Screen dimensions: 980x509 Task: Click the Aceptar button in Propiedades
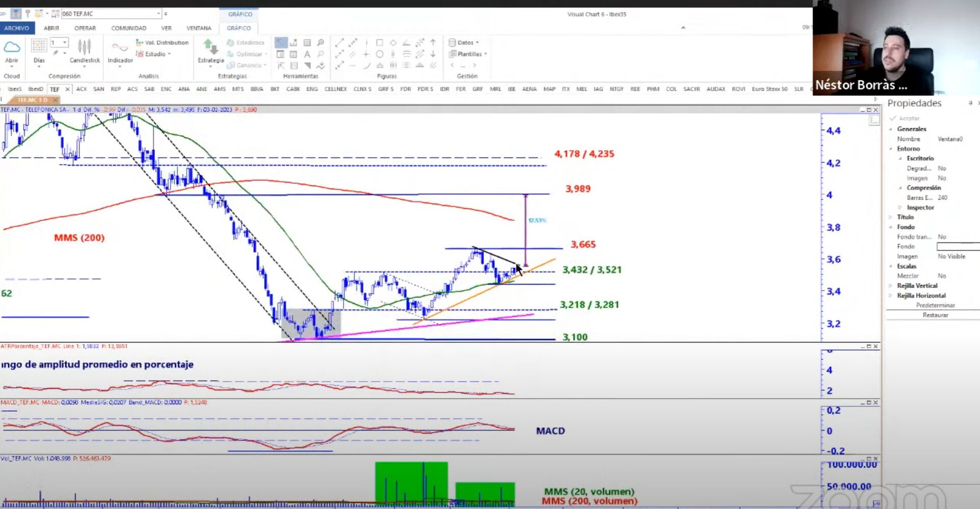(x=904, y=118)
